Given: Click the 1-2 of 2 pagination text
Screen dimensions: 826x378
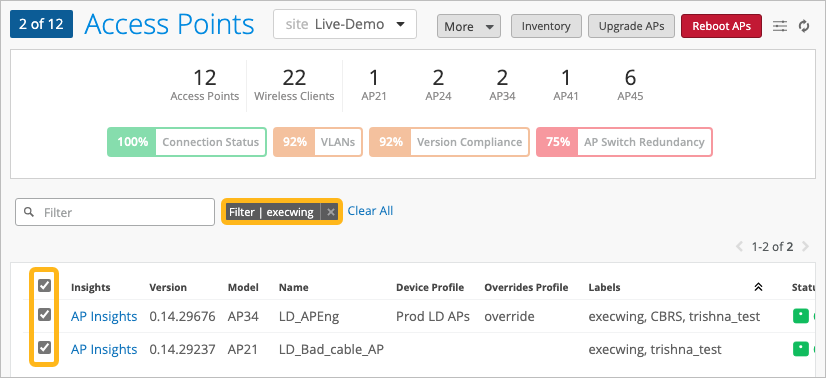Looking at the screenshot, I should (772, 246).
